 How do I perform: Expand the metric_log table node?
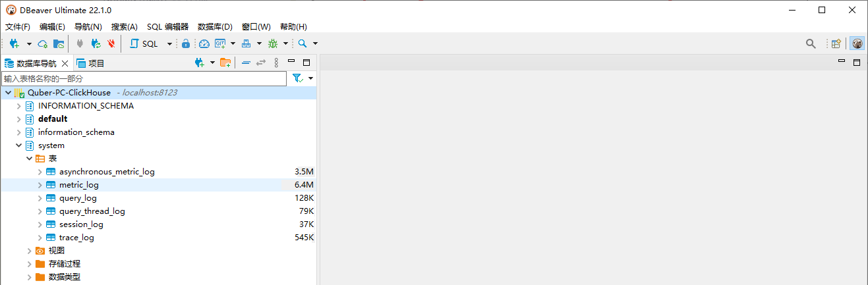[x=40, y=185]
